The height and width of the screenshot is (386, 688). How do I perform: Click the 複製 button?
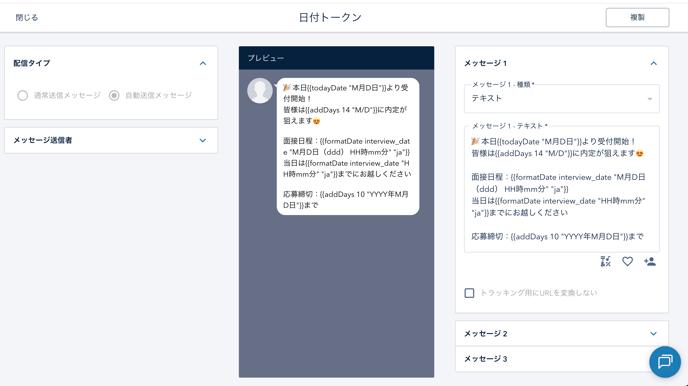637,18
